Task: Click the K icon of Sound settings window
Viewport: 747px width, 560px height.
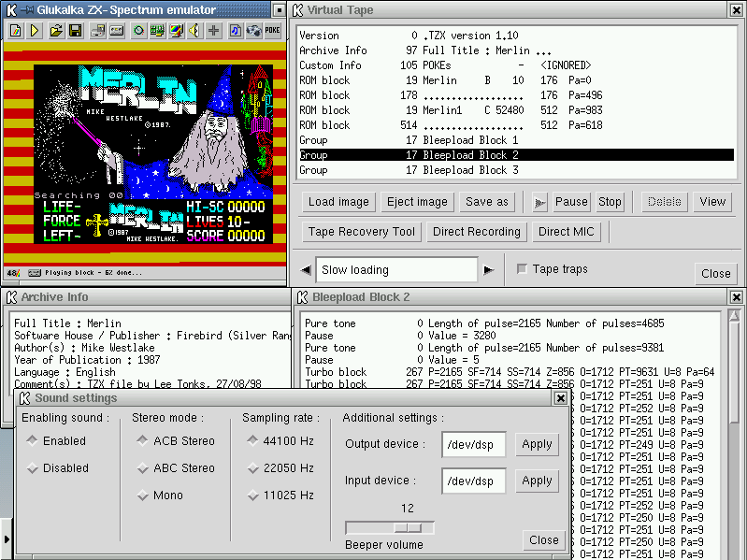Action: [x=24, y=398]
